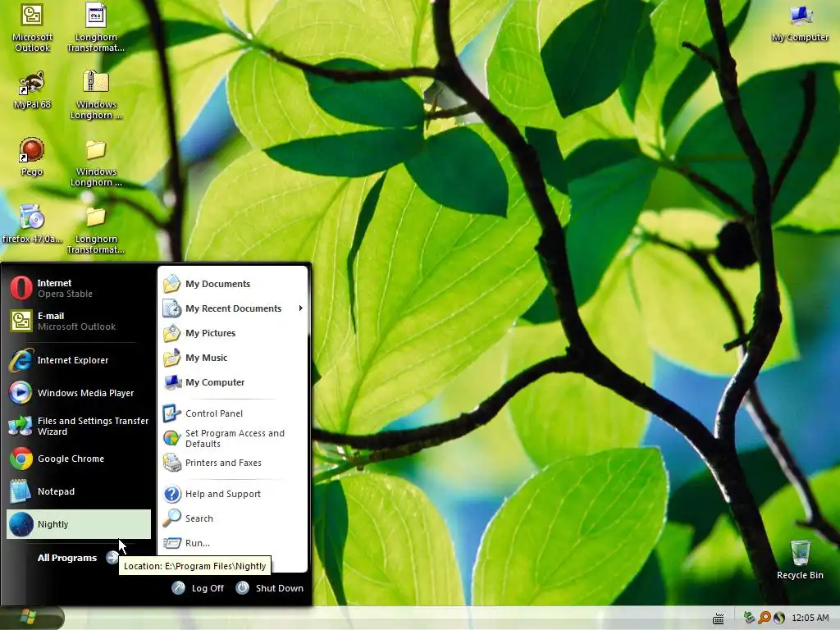Select Pego desktop shortcut
This screenshot has height=630, width=840.
pos(32,157)
